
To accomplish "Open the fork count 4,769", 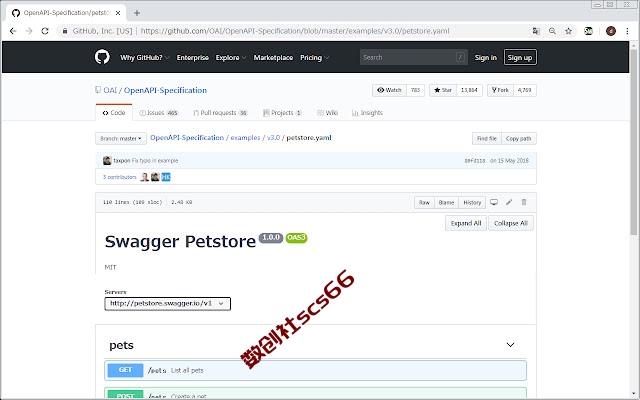I will coord(524,90).
